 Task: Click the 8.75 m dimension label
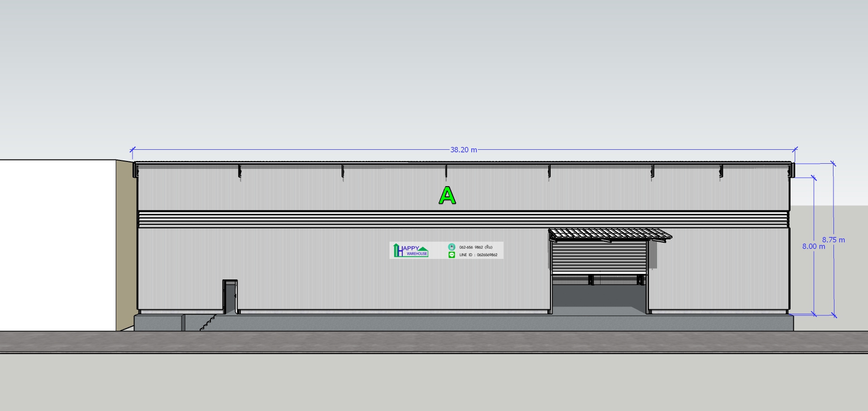click(833, 240)
